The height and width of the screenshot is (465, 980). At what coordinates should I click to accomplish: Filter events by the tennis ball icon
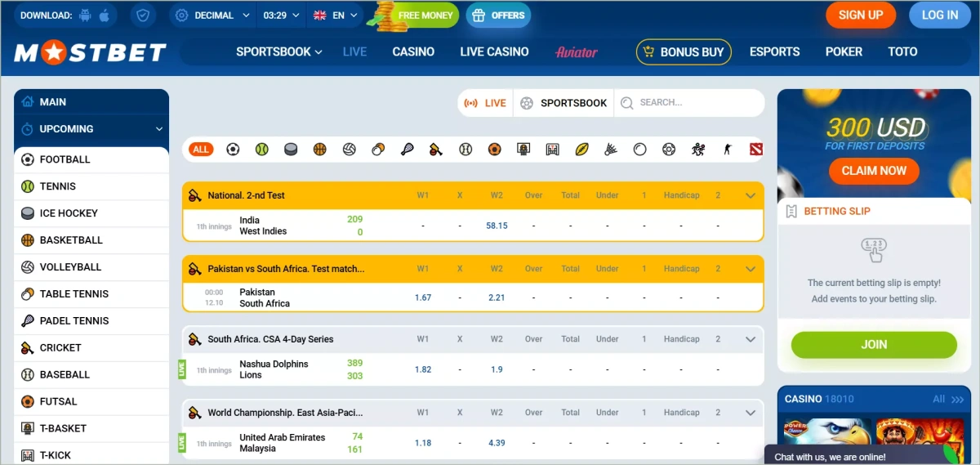pyautogui.click(x=261, y=150)
